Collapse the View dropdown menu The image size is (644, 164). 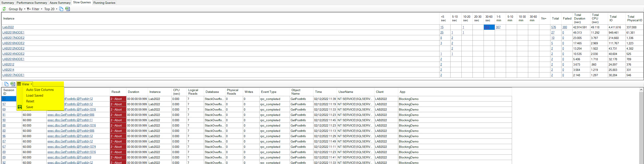(25, 84)
